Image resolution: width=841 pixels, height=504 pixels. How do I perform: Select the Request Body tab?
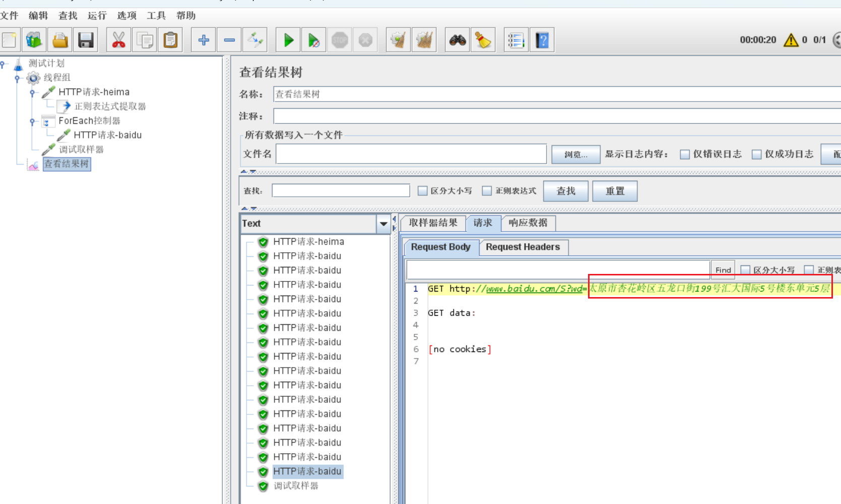coord(441,247)
